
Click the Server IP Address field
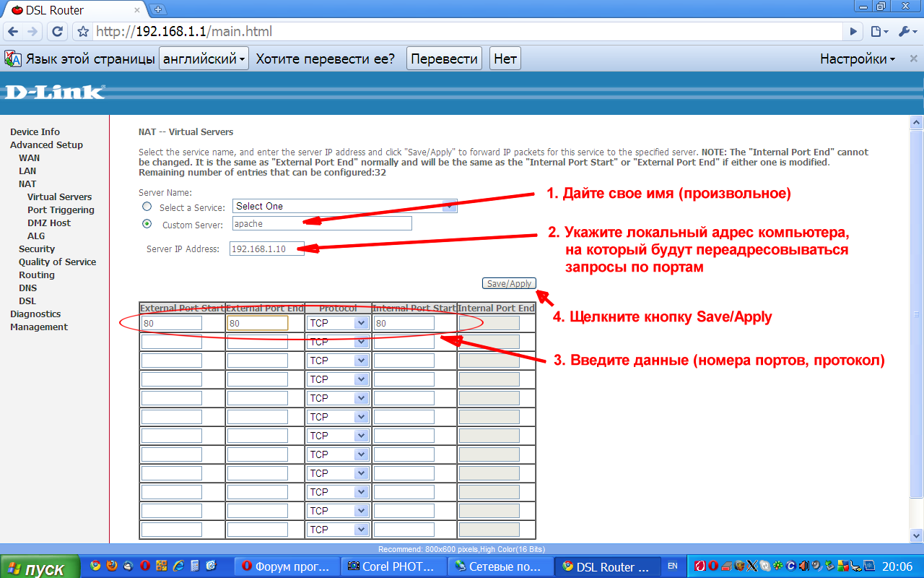point(266,249)
